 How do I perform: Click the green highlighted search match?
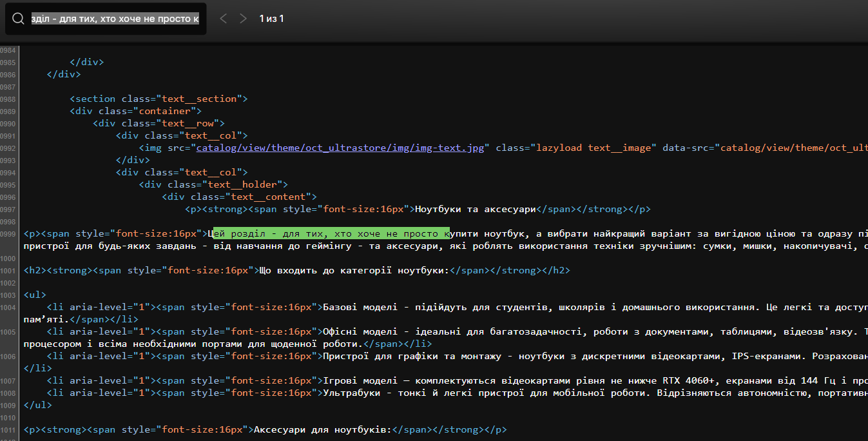(331, 233)
